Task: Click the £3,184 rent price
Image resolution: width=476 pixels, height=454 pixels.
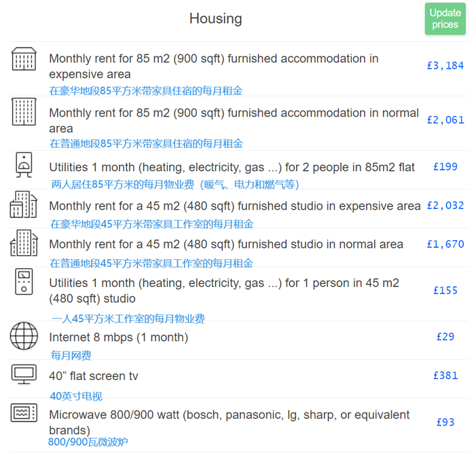Action: click(445, 66)
